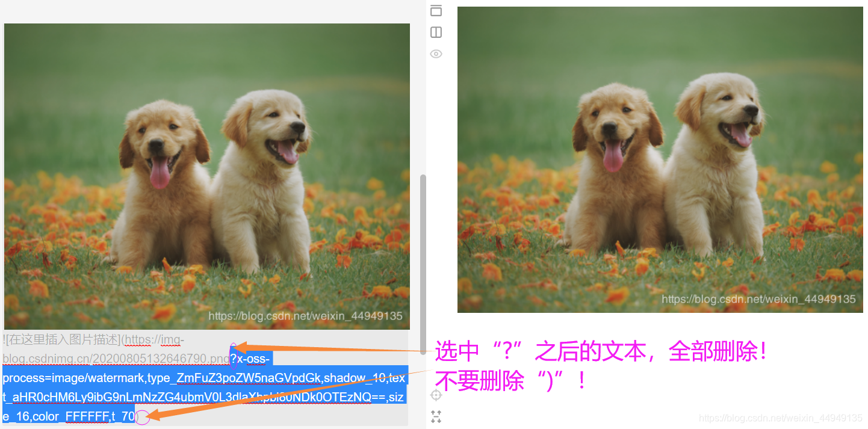Viewport: 868px width, 429px height.
Task: Click the weixin_44949135 watermark in preview
Action: (x=758, y=298)
